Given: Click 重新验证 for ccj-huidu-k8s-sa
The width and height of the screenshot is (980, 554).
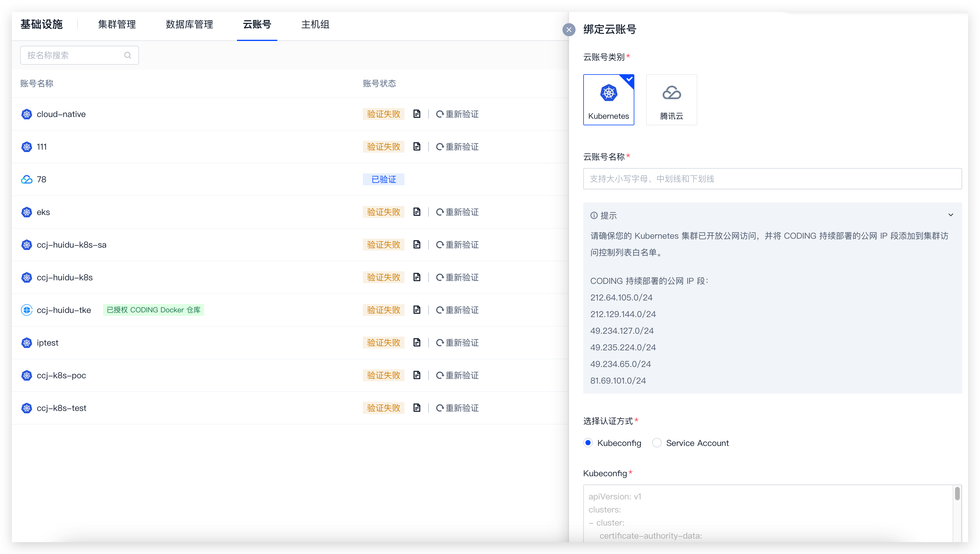Looking at the screenshot, I should (x=457, y=245).
